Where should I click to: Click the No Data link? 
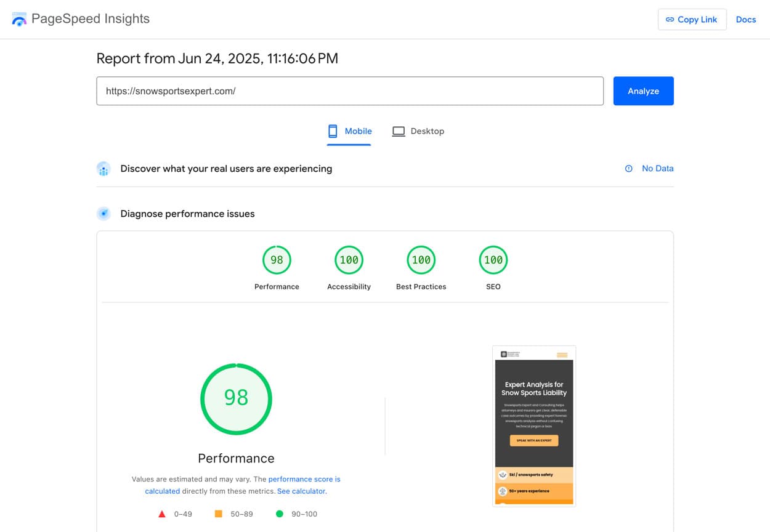657,169
